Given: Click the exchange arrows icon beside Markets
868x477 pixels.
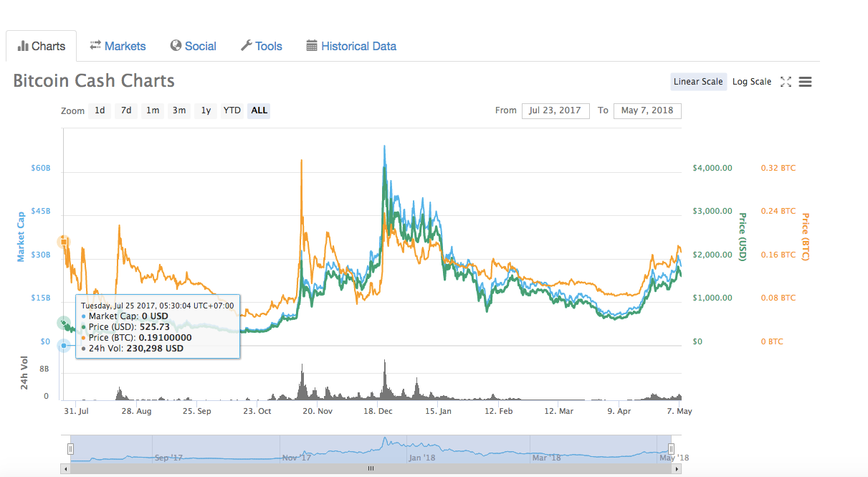Looking at the screenshot, I should [95, 45].
